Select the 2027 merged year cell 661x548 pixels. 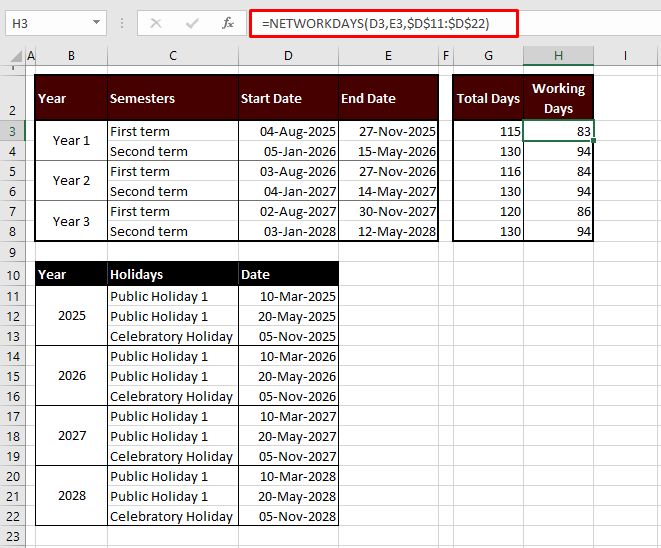71,436
